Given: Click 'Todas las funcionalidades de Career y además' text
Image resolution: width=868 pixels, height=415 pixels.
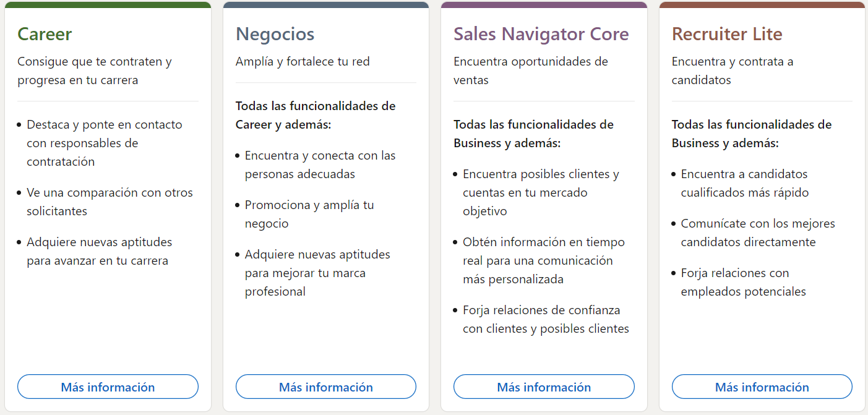Looking at the screenshot, I should pos(315,115).
